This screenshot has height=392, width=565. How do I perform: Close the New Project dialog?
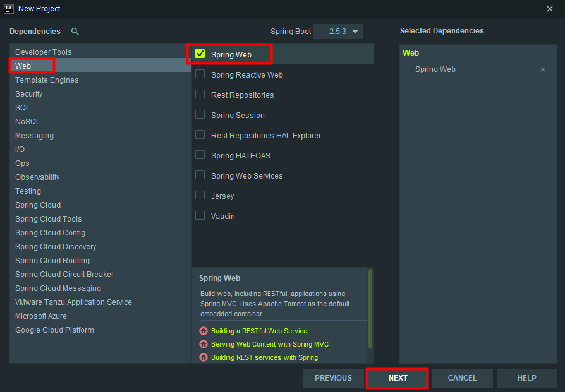click(549, 9)
